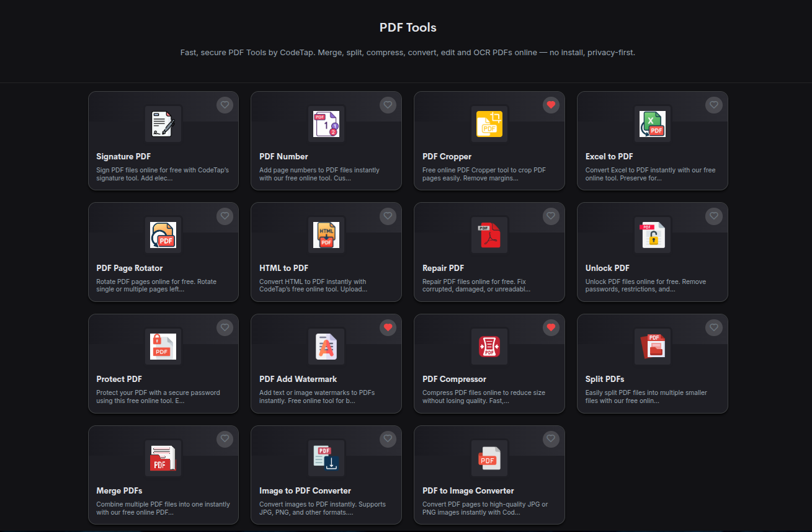The image size is (812, 532).
Task: Open the Merge PDFs icon
Action: pos(163,458)
